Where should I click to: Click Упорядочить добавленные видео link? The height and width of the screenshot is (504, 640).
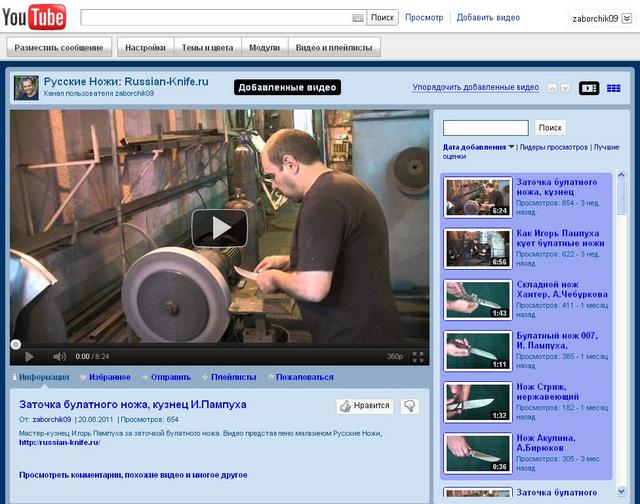[x=476, y=87]
